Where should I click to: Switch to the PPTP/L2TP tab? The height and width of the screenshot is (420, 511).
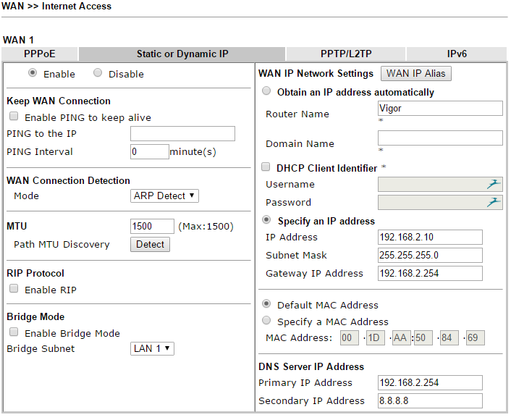(x=346, y=54)
